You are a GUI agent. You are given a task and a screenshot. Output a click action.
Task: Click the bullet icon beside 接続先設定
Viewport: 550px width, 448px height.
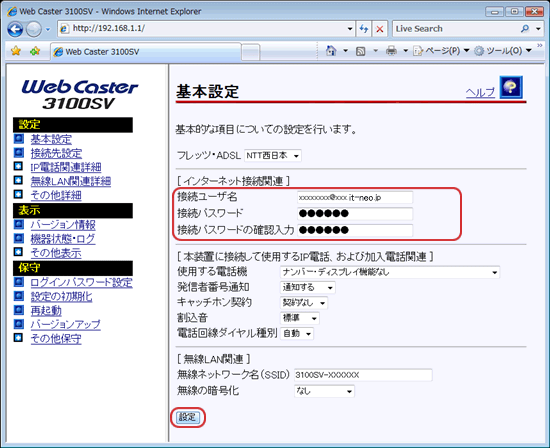(x=19, y=153)
